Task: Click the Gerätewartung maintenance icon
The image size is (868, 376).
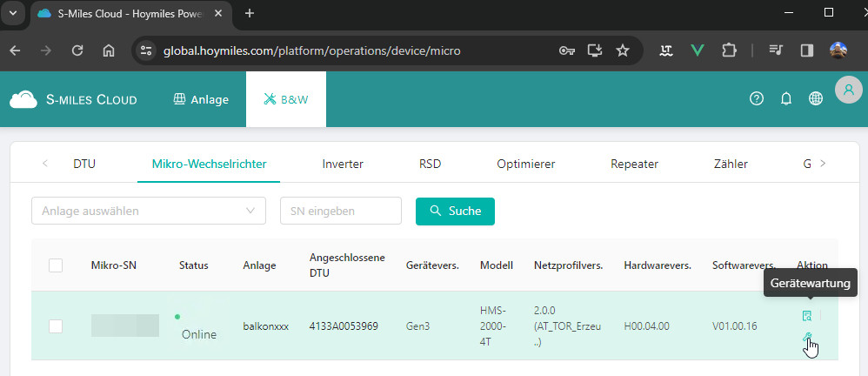Action: (x=807, y=337)
